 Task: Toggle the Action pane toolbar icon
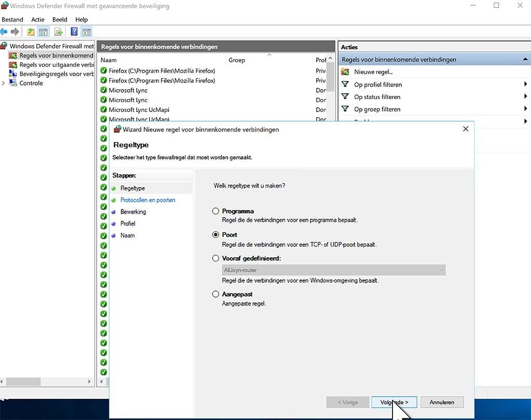pyautogui.click(x=87, y=32)
